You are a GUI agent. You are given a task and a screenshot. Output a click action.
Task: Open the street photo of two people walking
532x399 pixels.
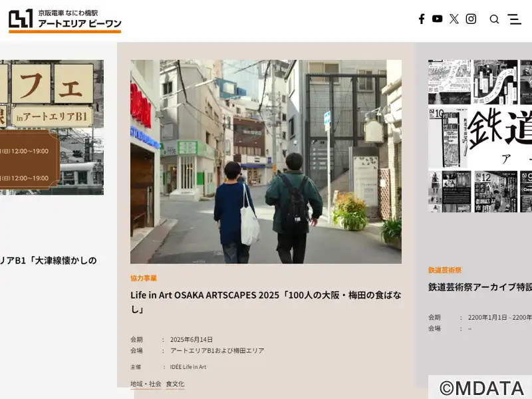266,162
